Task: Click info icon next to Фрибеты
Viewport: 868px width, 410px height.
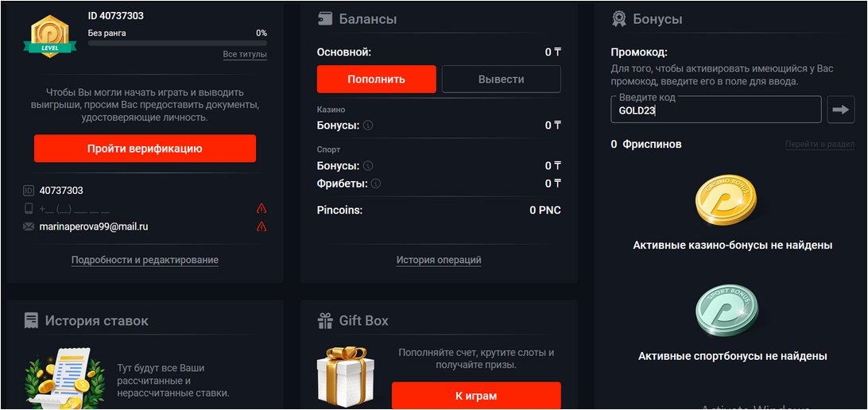Action: pyautogui.click(x=377, y=183)
